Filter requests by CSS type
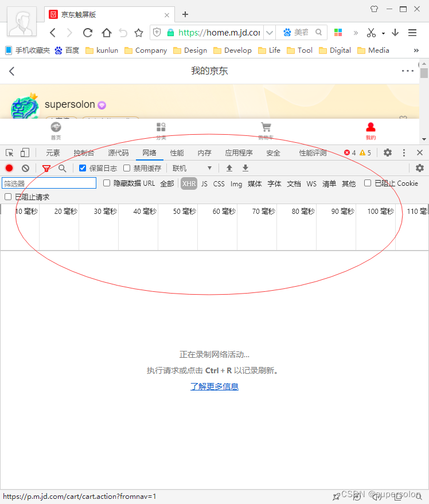Image resolution: width=429 pixels, height=504 pixels. (219, 184)
